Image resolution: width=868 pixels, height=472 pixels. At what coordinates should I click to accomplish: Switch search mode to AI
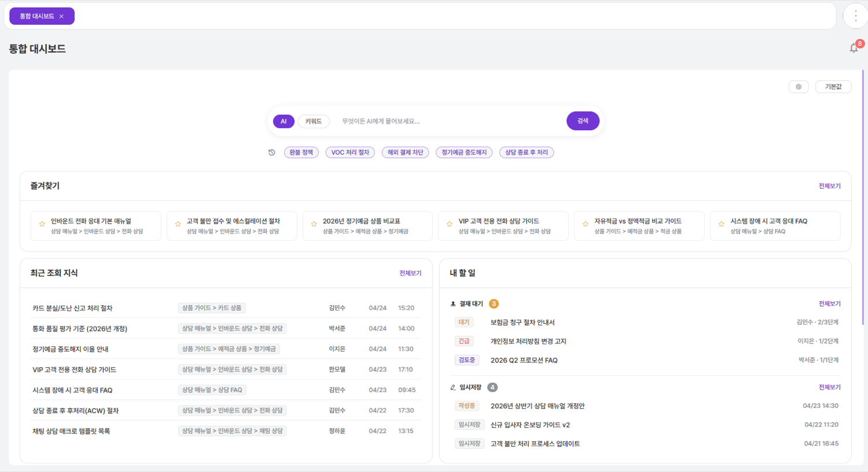coord(284,121)
